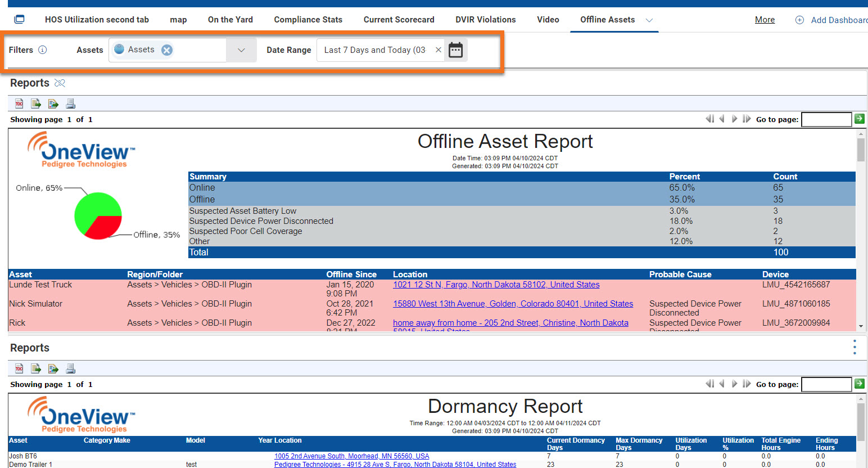The width and height of the screenshot is (868, 468).
Task: Click green go arrow for Offline Asset Report
Action: click(859, 119)
